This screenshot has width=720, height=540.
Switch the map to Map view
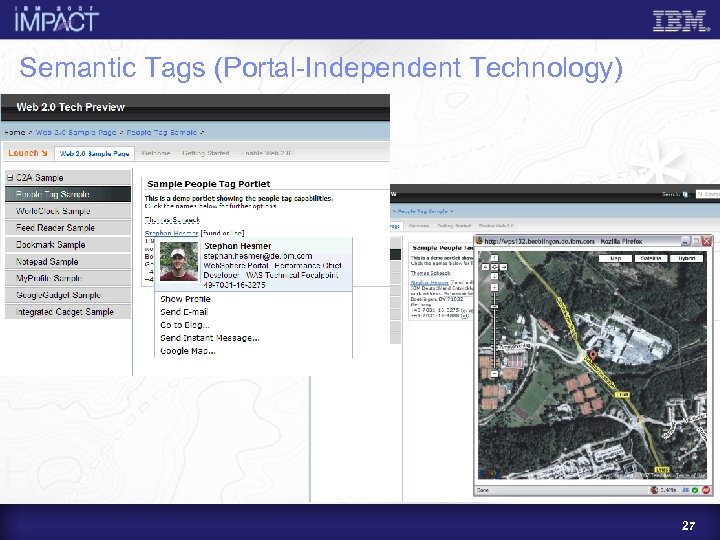pyautogui.click(x=615, y=258)
